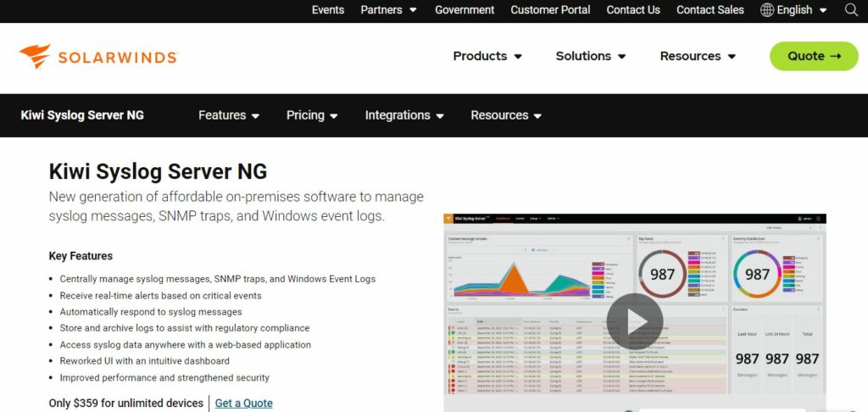Click 'Automatically respond to syslog messages'

pyautogui.click(x=151, y=312)
